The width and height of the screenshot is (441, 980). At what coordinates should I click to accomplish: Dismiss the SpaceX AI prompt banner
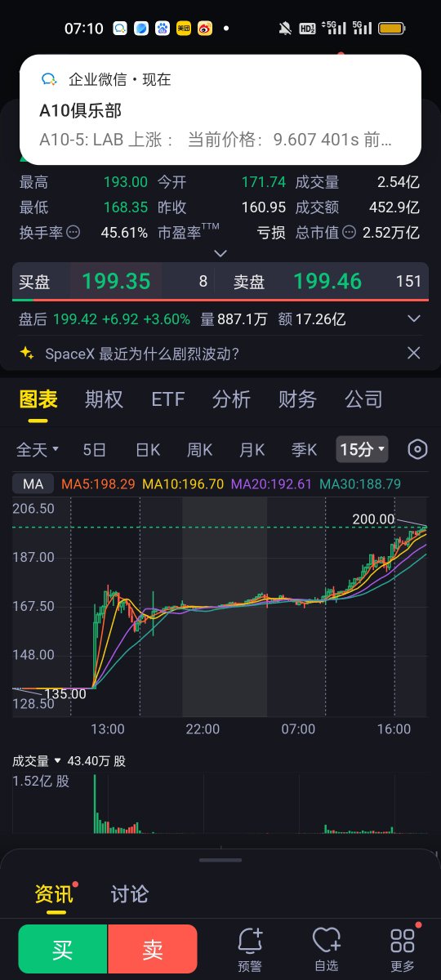[x=414, y=353]
